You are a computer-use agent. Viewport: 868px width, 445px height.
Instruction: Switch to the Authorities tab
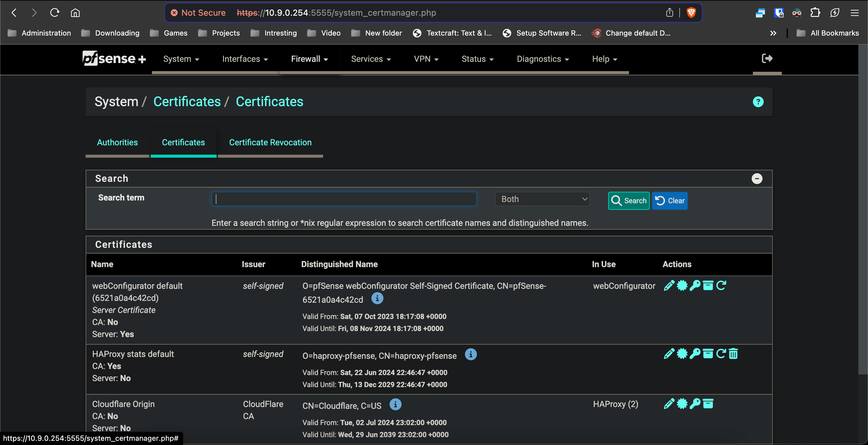point(117,142)
